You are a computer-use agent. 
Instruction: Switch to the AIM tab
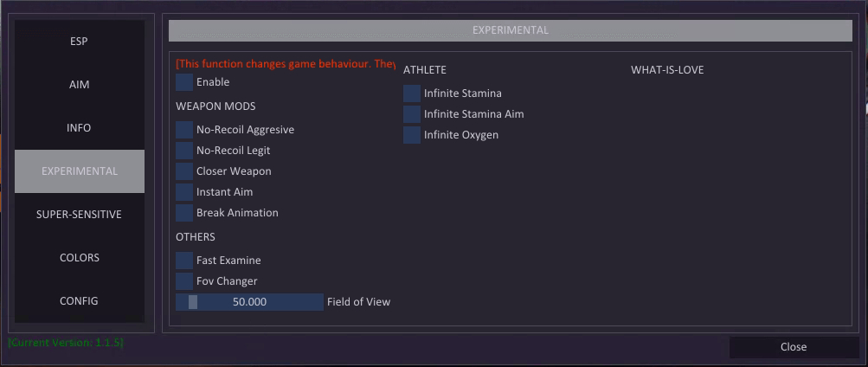point(79,85)
